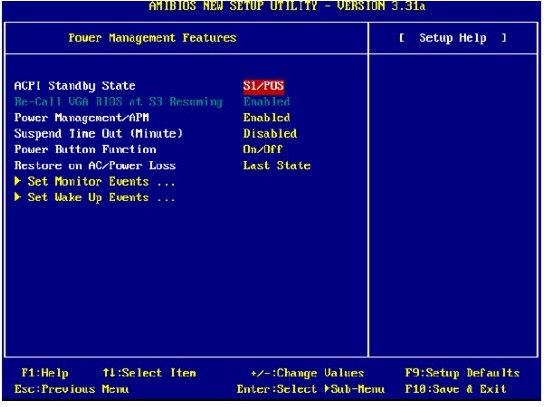Click F1:Help in the footer
The image size is (551, 407).
(45, 373)
